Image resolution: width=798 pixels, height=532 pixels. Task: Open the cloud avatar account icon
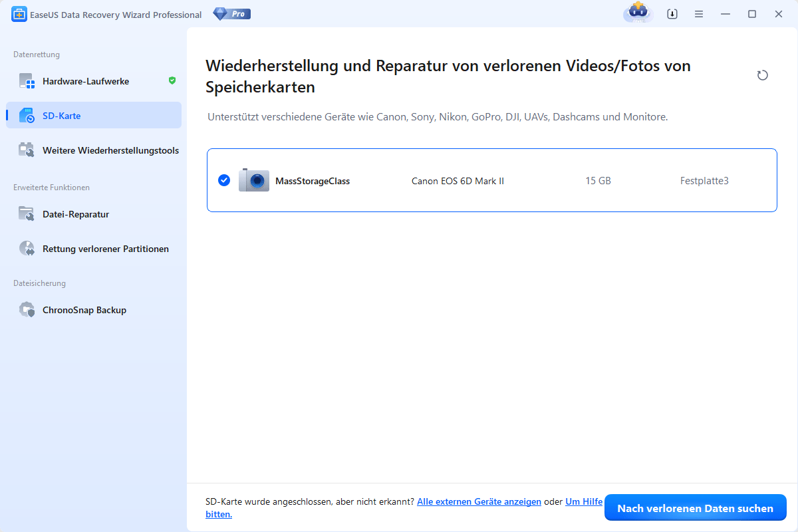pyautogui.click(x=638, y=14)
